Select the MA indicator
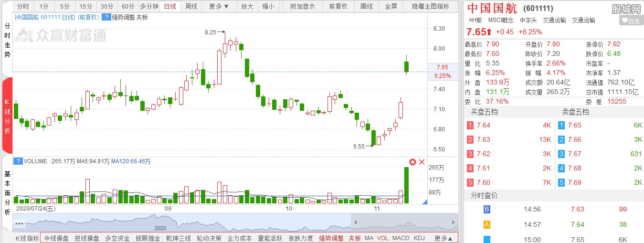This screenshot has width=644, height=243. click(369, 238)
